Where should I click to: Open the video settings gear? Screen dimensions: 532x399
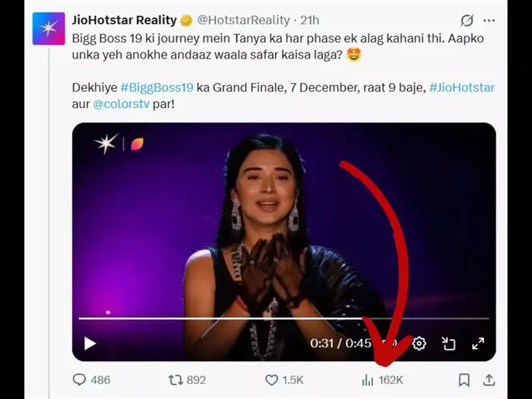419,344
